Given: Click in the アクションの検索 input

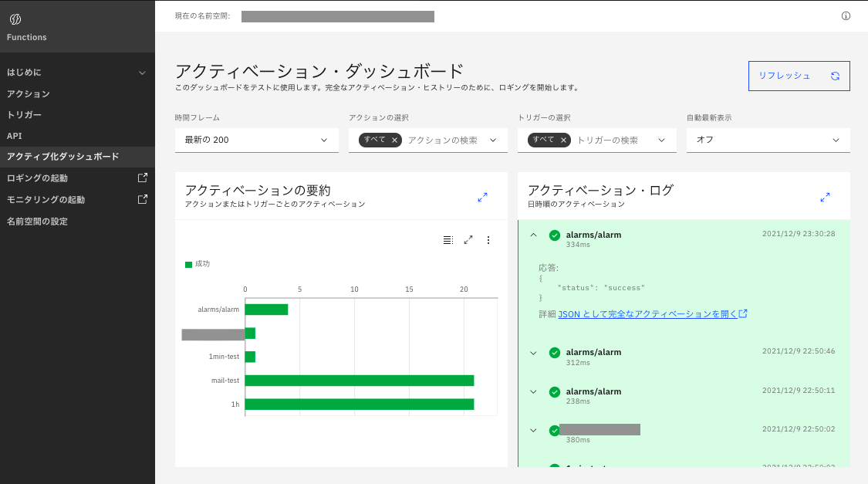Looking at the screenshot, I should coord(443,140).
